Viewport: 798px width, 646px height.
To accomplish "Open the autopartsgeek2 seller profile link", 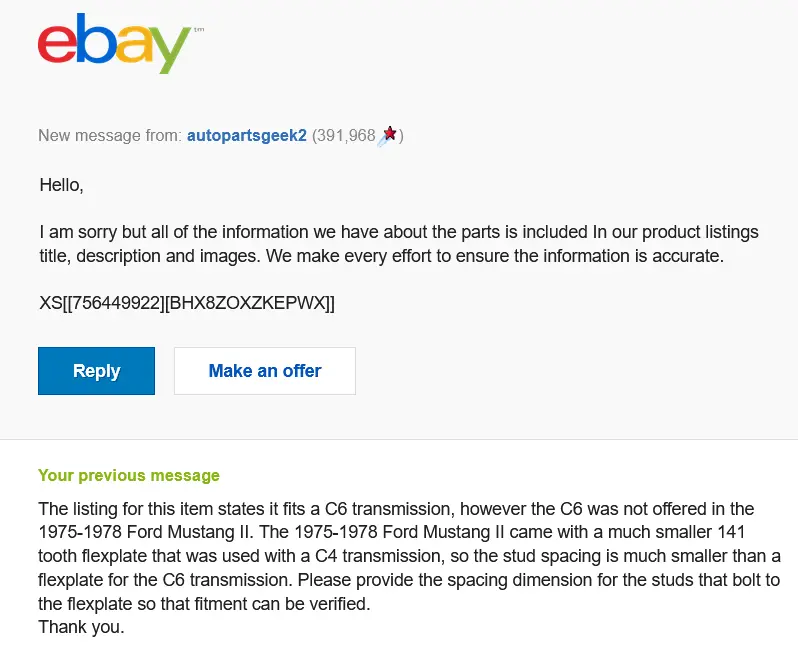I will (247, 135).
